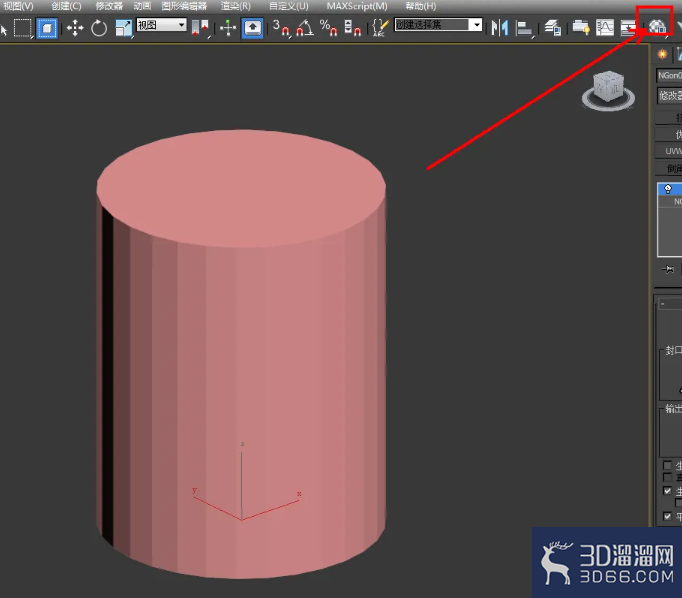
Task: Activate the Select and Move tool
Action: [75, 28]
